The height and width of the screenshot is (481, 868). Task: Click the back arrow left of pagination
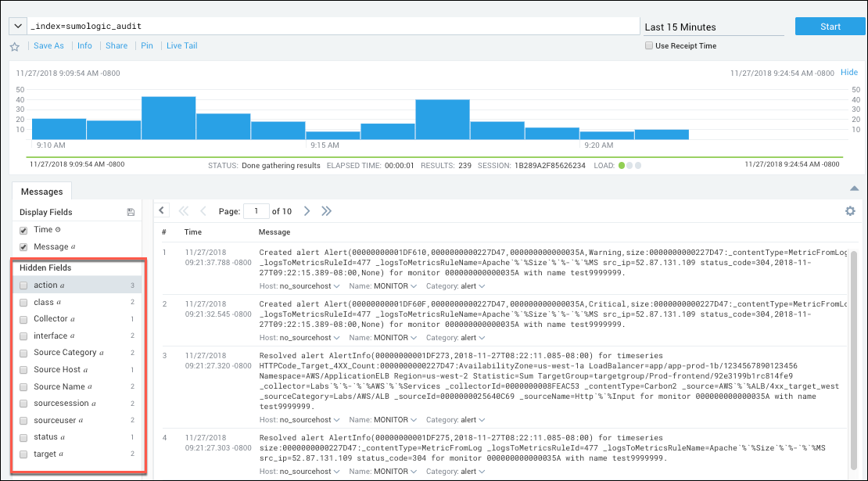click(161, 210)
